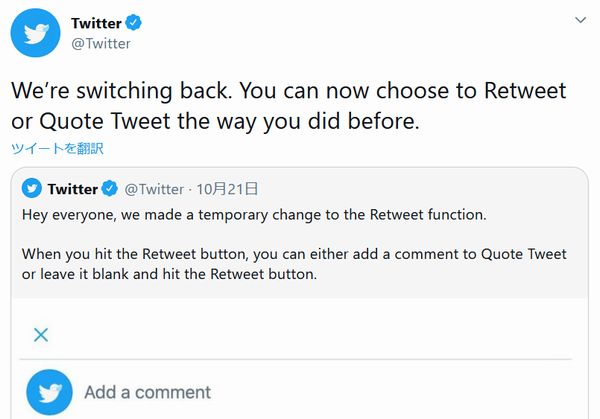The image size is (600, 419).
Task: Click the "or leave it blank" quoted line
Action: 169,273
